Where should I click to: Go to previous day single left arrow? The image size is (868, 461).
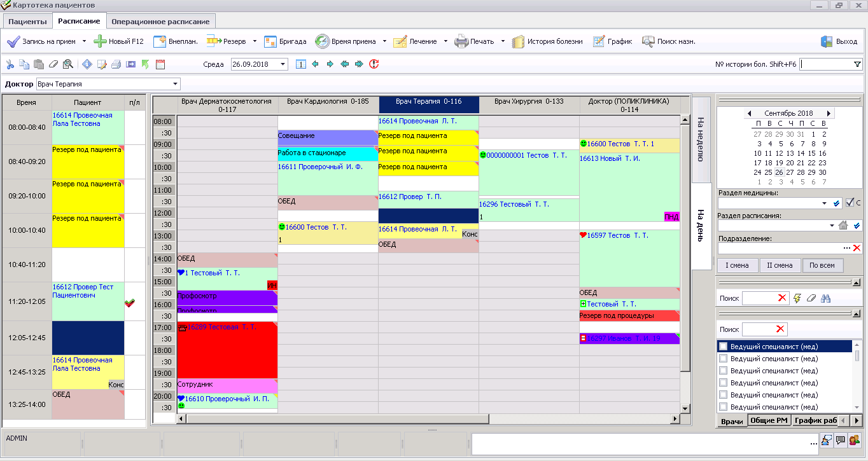coord(315,64)
